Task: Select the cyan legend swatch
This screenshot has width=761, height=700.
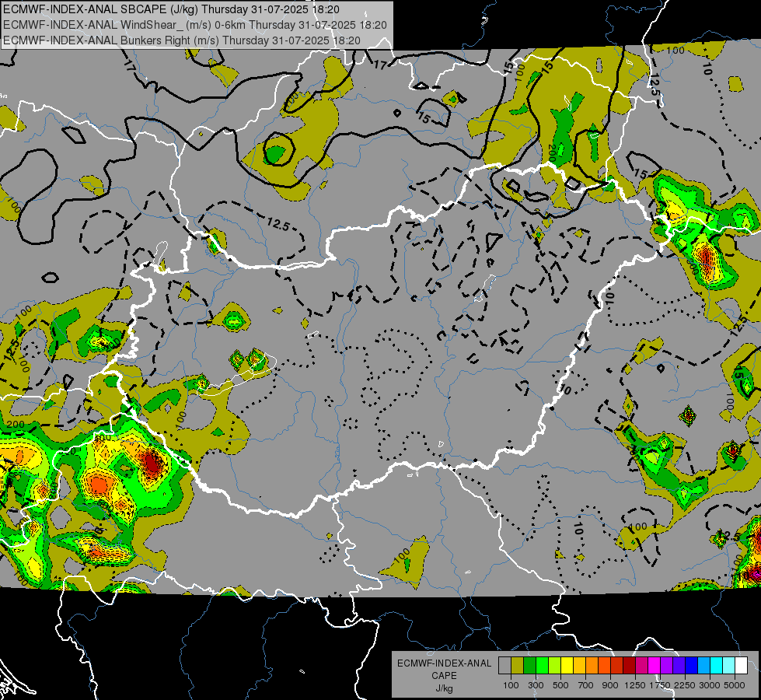Action: pos(717,666)
